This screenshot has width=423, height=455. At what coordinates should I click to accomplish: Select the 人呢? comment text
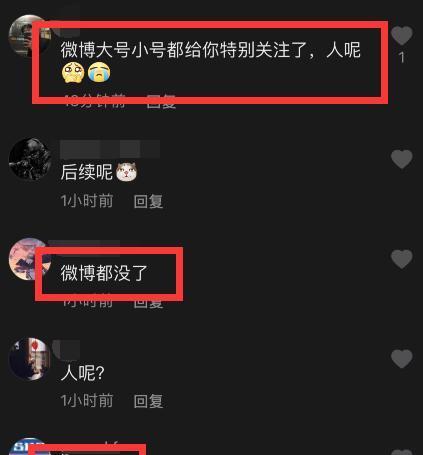click(83, 372)
